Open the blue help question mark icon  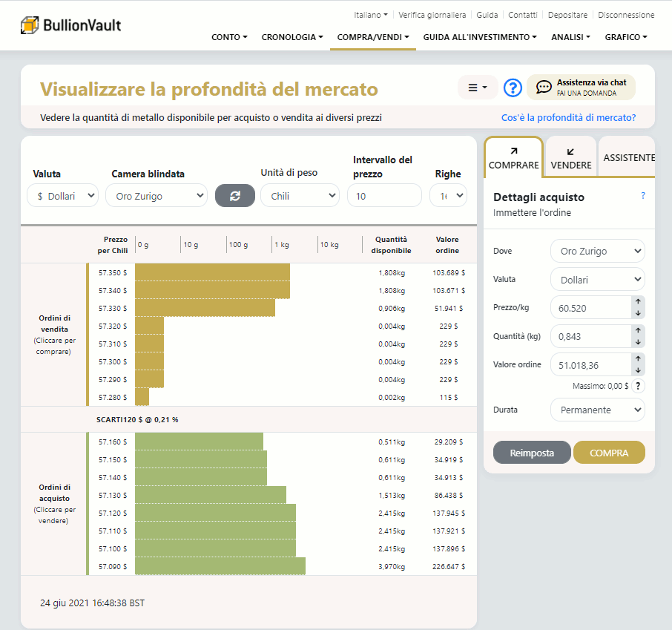tap(513, 88)
